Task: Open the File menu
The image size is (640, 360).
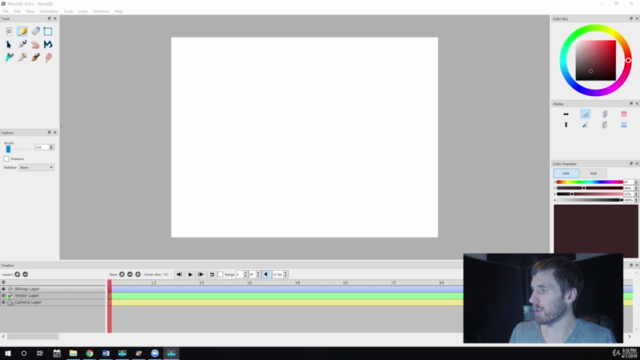Action: point(5,11)
